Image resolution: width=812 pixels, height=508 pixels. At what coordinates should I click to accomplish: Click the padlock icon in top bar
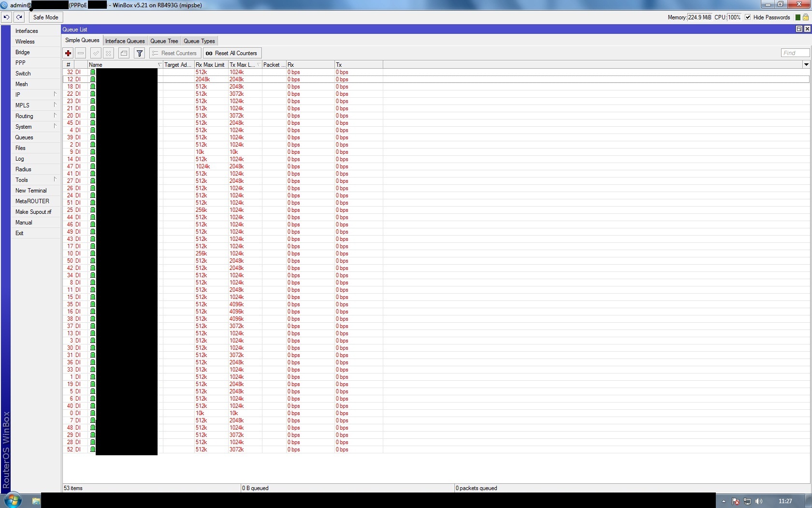tap(806, 17)
